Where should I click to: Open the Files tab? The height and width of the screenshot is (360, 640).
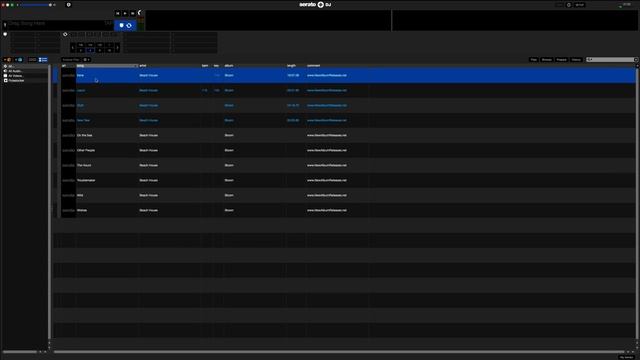click(533, 60)
